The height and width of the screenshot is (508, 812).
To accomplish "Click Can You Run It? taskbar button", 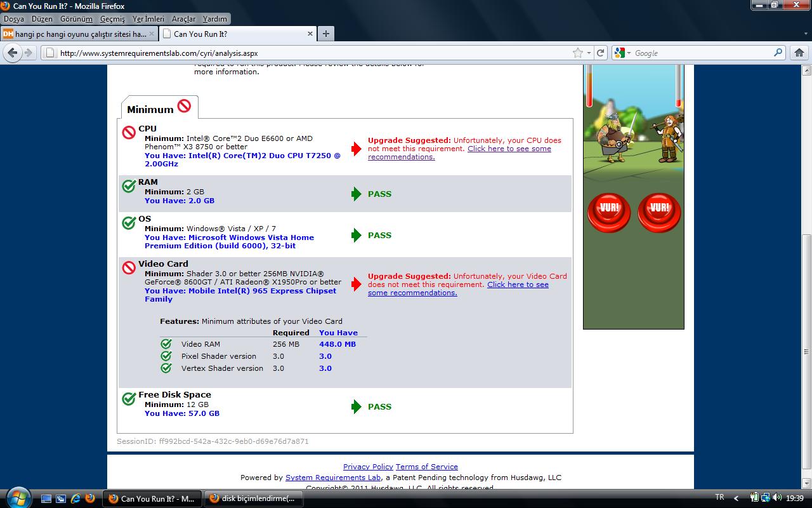I will click(152, 498).
